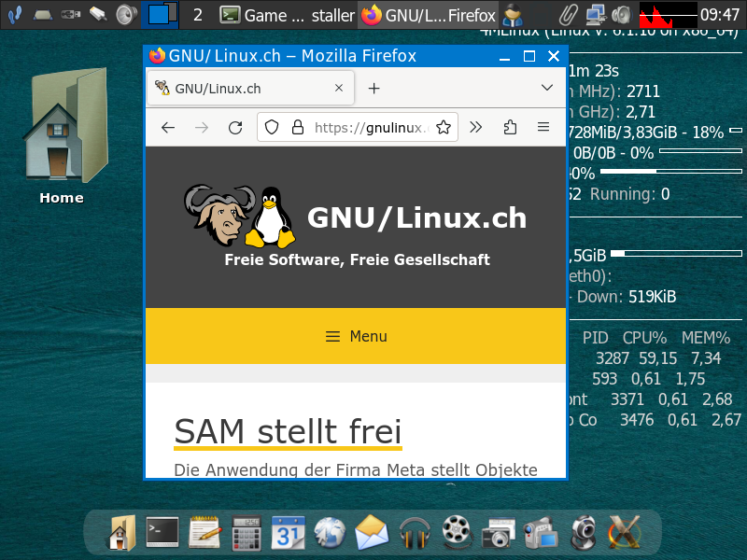Screen dimensions: 747x560
Task: Click the disk drive icon in panel
Action: pyautogui.click(x=43, y=15)
